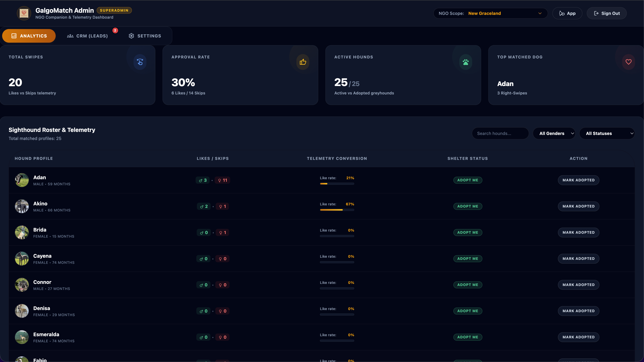Screen dimensions: 644x362
Task: Click Akino's like rate progress bar
Action: (x=337, y=210)
